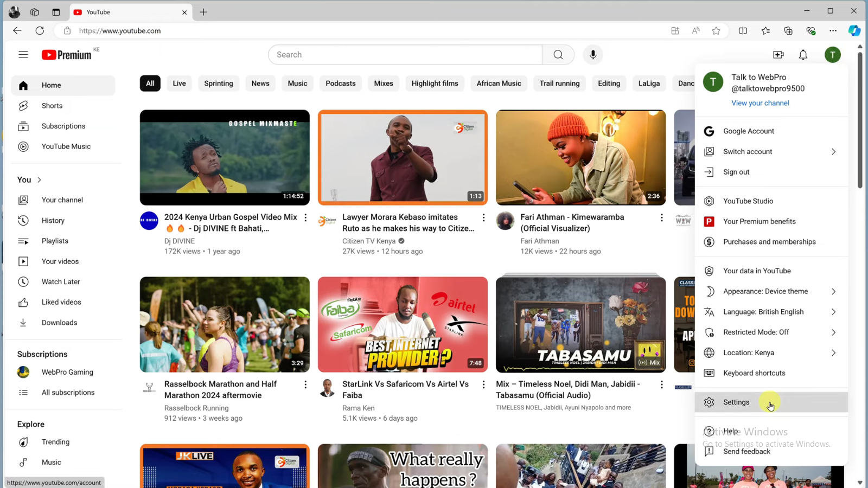Select the Podcasts filter chip

click(x=341, y=84)
